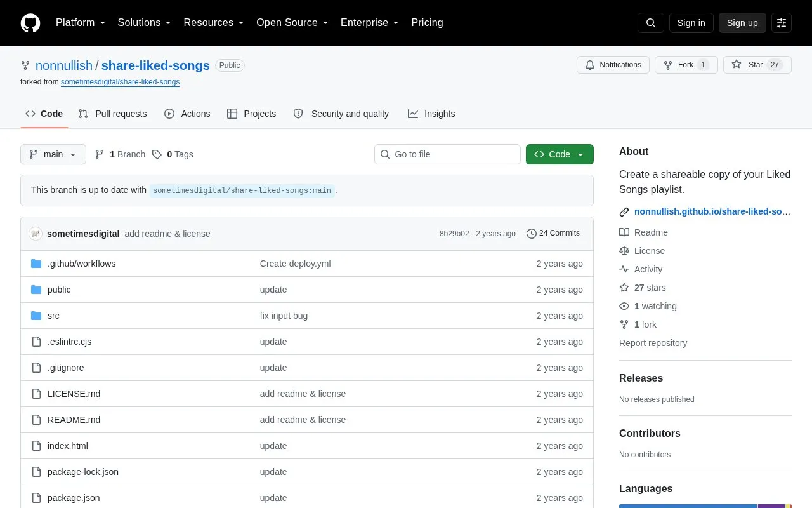Viewport: 812px width, 508px height.
Task: Open the 0 Tags page
Action: 173,154
